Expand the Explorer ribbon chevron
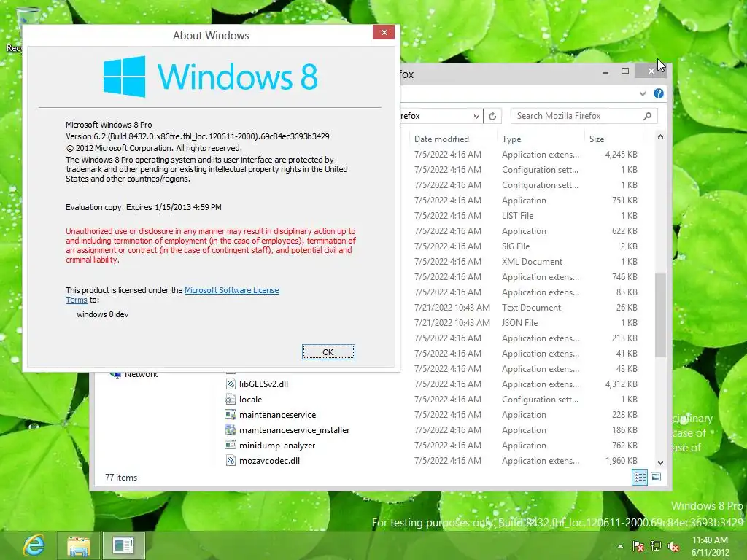Screen dimensions: 747x560 [x=642, y=93]
